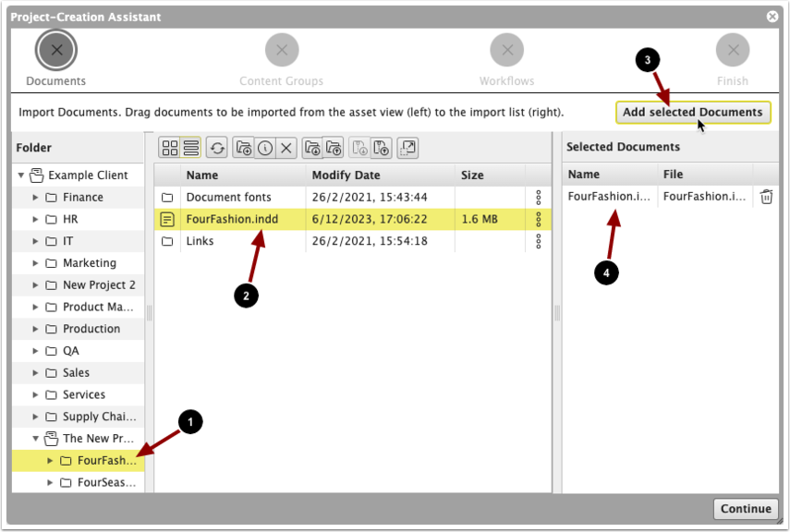
Task: Click Name header in Selected Documents
Action: [610, 175]
